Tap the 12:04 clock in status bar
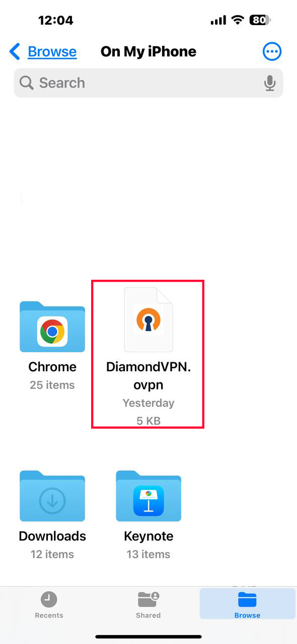Viewport: 297px width, 644px height. (x=56, y=20)
